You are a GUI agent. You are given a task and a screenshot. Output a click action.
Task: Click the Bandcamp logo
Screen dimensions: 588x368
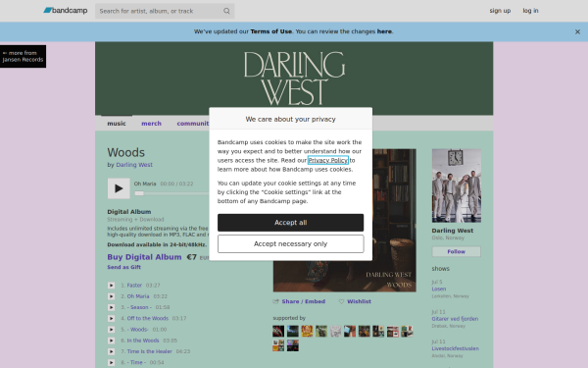coord(66,11)
